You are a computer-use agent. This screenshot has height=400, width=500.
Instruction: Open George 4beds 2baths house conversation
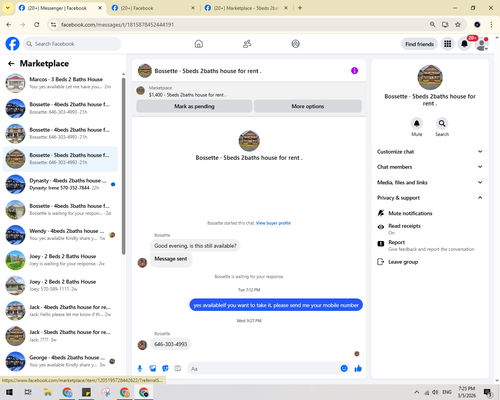(x=60, y=361)
